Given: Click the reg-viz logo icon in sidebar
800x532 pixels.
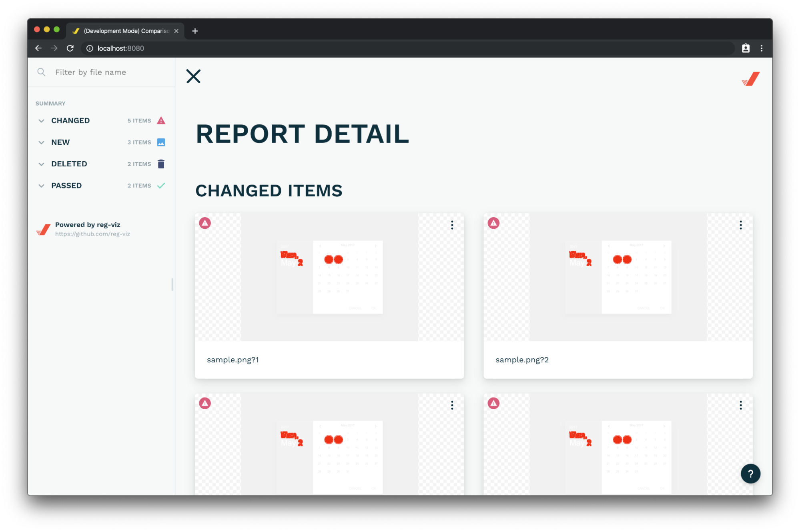Looking at the screenshot, I should [x=43, y=229].
